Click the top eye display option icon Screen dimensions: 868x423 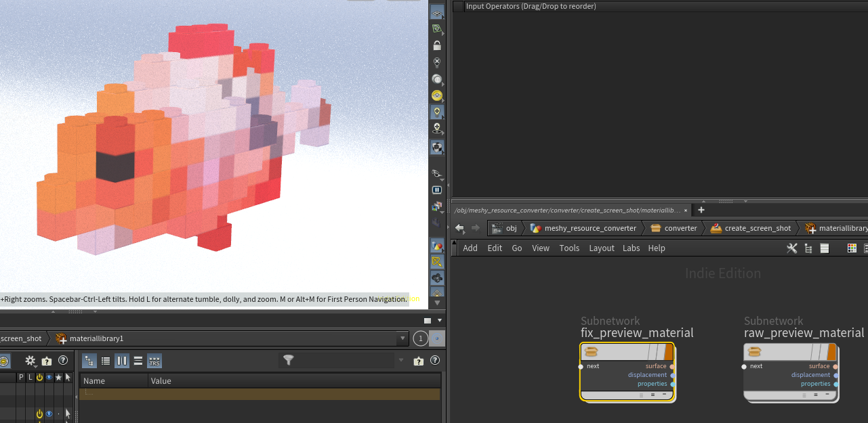click(x=437, y=13)
